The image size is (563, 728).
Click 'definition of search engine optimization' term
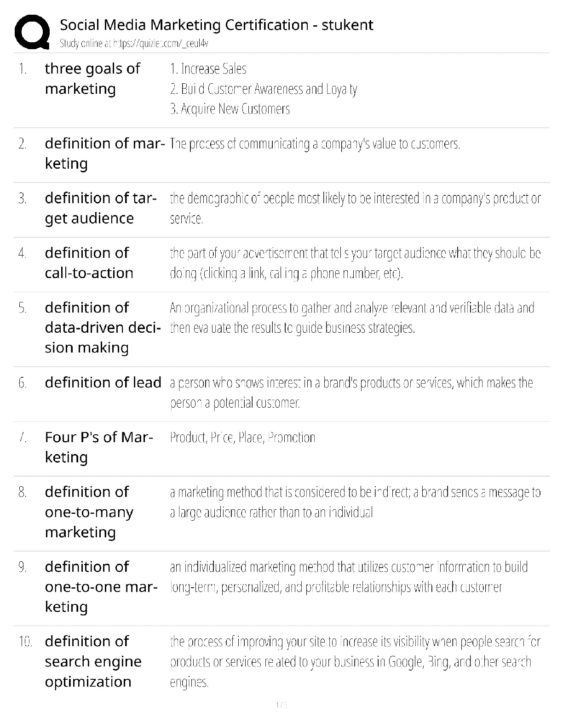93,661
